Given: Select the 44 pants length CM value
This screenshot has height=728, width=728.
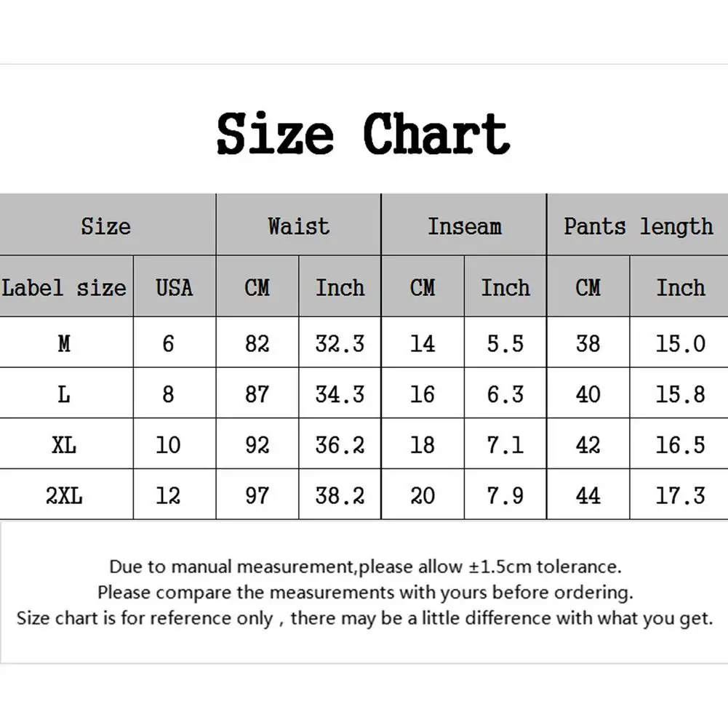Looking at the screenshot, I should 588,496.
